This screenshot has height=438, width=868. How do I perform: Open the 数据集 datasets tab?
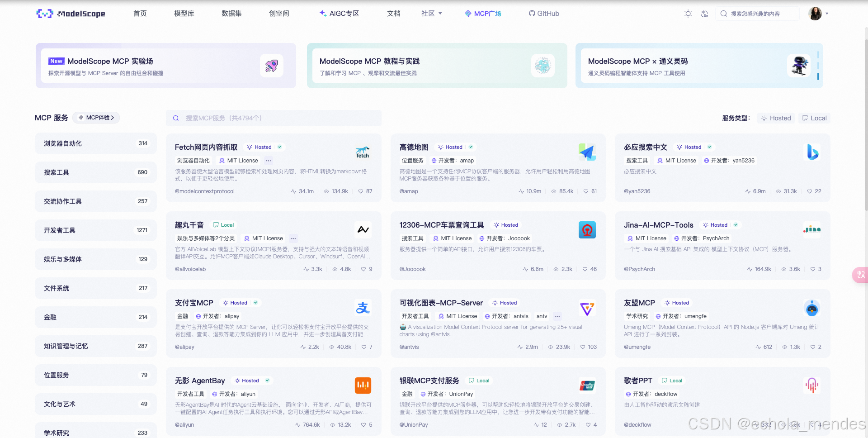coord(231,14)
